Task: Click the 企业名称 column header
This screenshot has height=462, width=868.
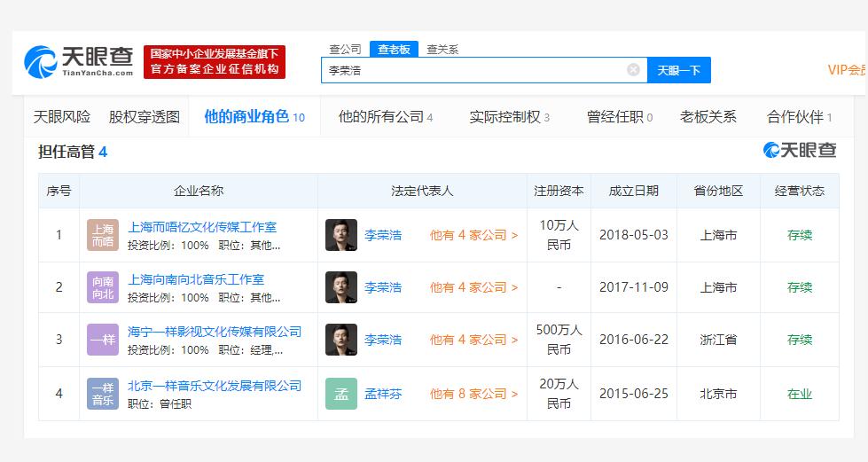Action: 199,192
